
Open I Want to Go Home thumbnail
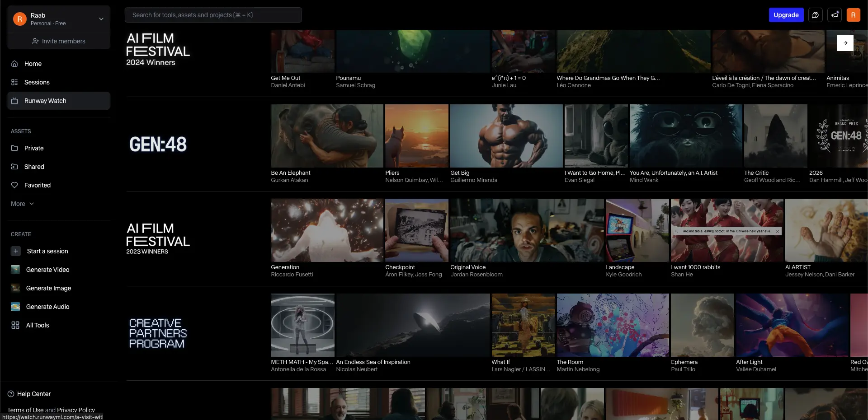pyautogui.click(x=596, y=136)
